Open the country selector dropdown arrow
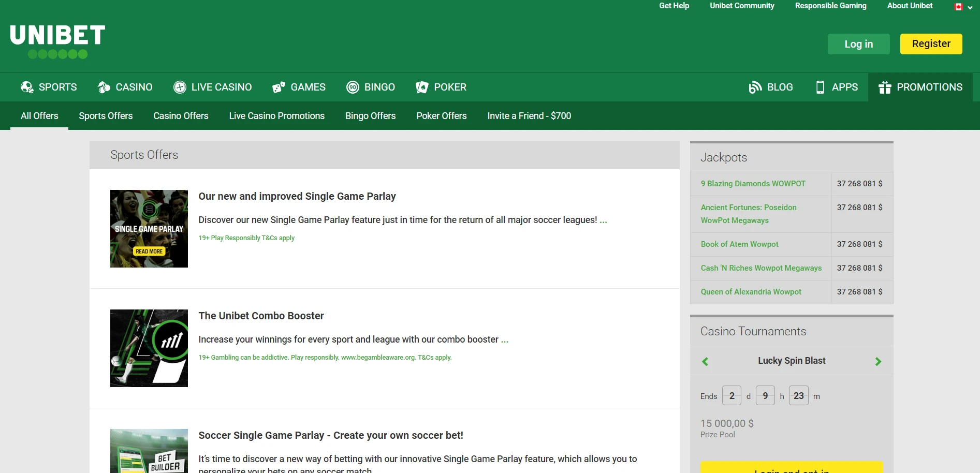Screen dimensions: 980x473 (970, 7)
